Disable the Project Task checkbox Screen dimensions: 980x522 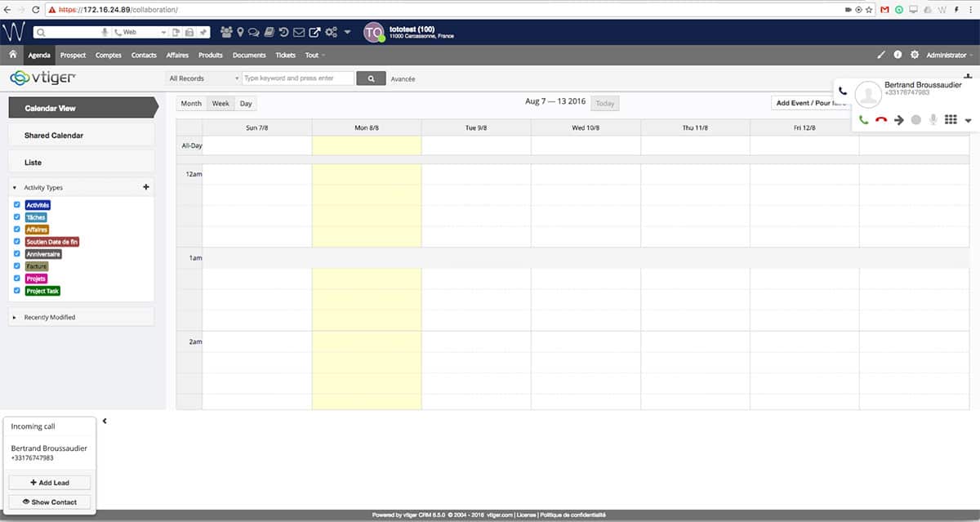click(17, 290)
